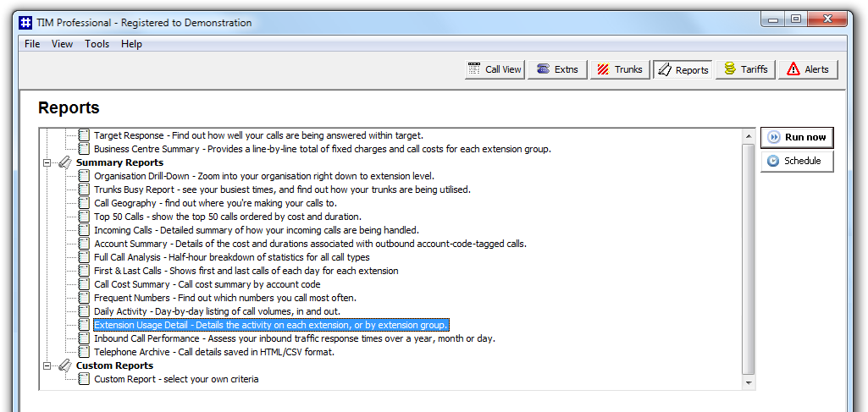Open the Trunks toolbar button
The height and width of the screenshot is (412, 868).
click(620, 69)
